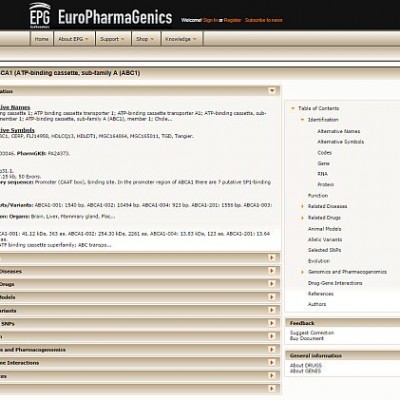Viewport: 400px width, 400px height.
Task: Click the Subscribe to news link
Action: coord(263,20)
